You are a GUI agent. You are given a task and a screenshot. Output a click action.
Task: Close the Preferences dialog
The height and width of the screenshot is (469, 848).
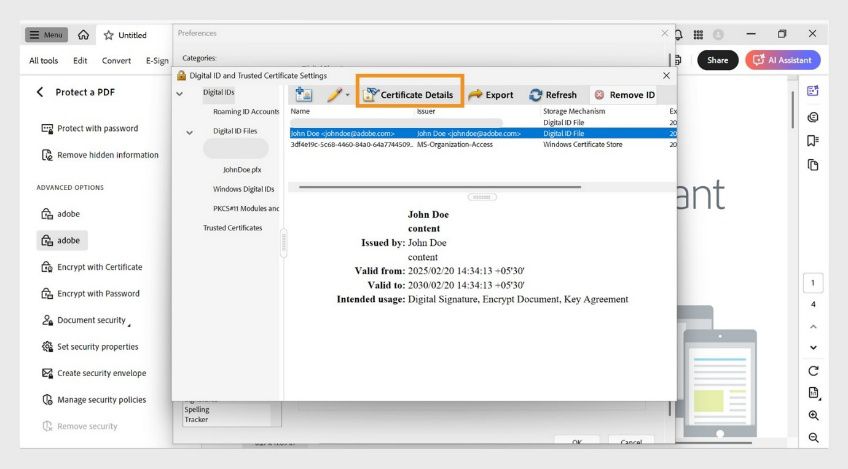[665, 34]
